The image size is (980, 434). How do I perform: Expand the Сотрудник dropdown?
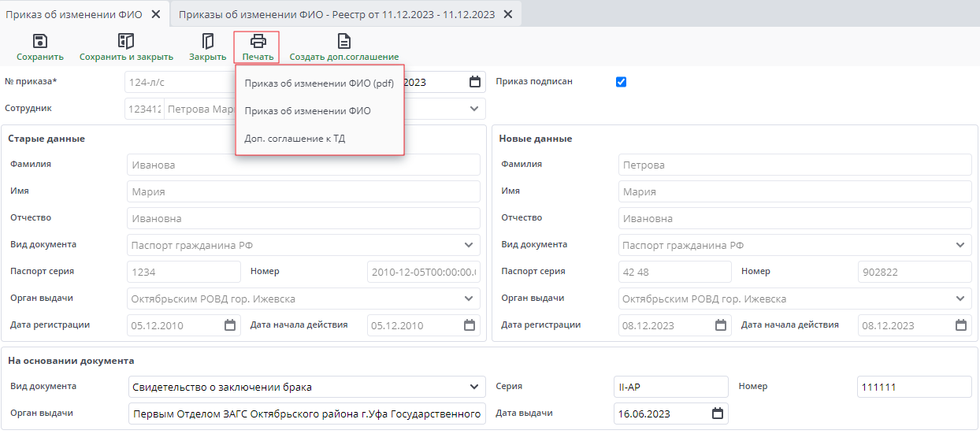[x=473, y=109]
